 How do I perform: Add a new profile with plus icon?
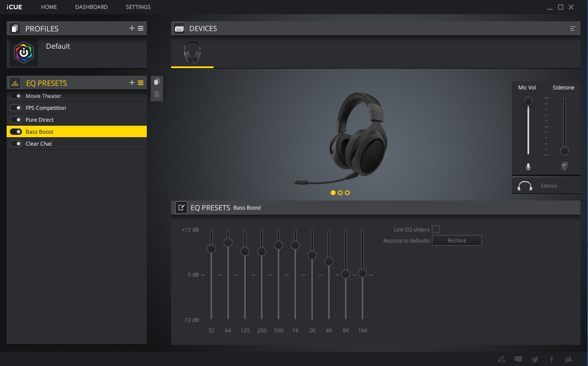132,28
